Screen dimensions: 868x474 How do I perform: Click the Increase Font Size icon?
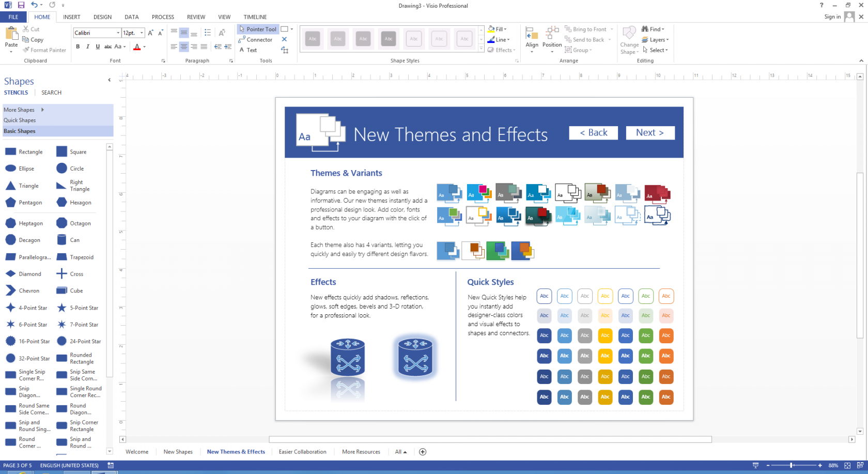pos(150,33)
